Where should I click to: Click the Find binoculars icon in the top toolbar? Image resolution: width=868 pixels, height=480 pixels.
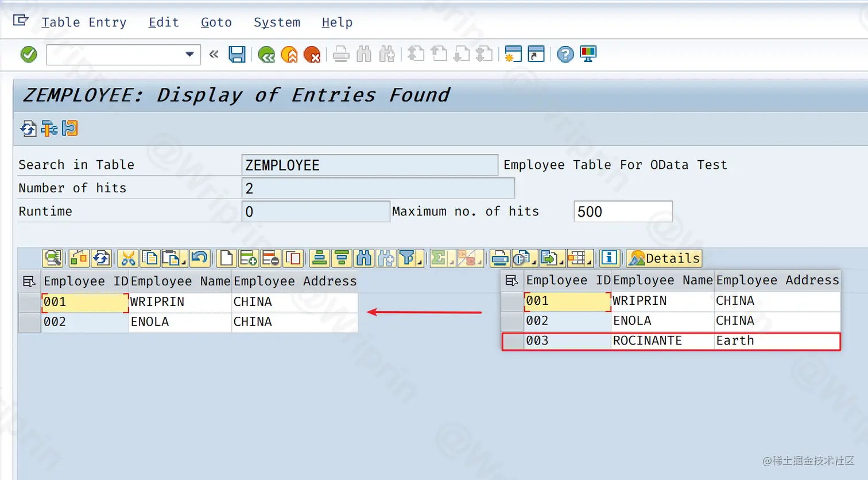[x=364, y=55]
